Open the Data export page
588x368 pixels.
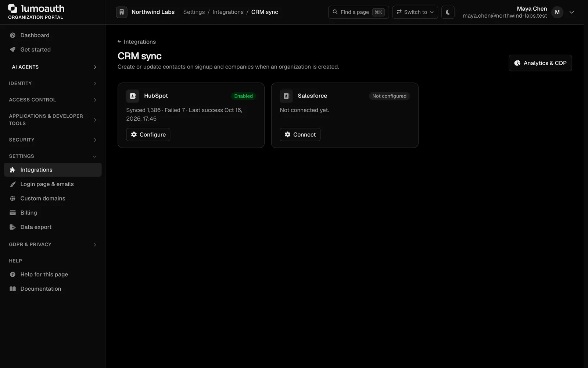(x=53, y=227)
